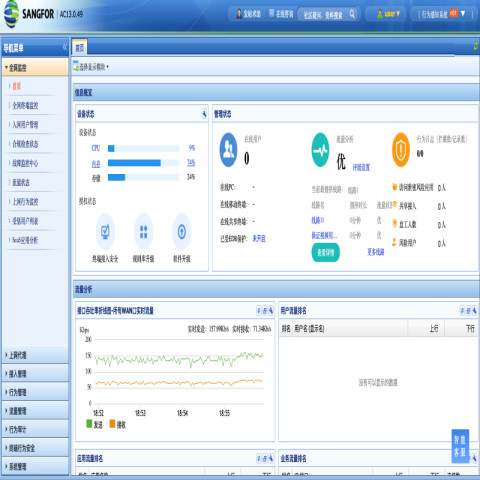Collapse the 全网监控 section header
The height and width of the screenshot is (480, 480).
[35, 68]
